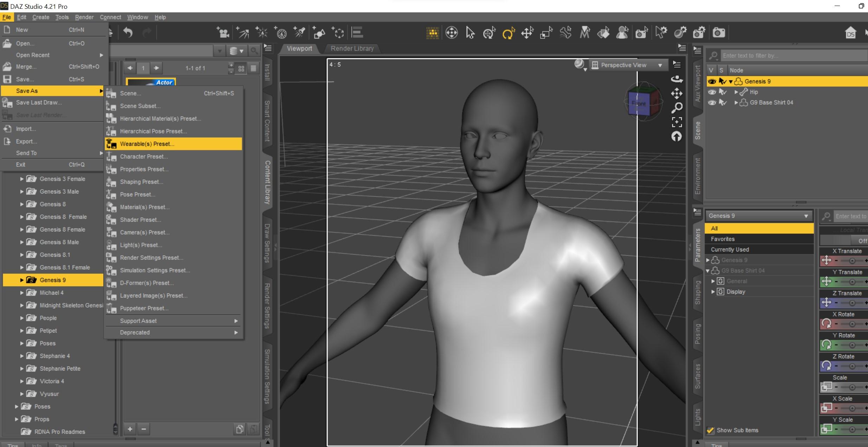Switch to the Render Library tab

coord(352,48)
